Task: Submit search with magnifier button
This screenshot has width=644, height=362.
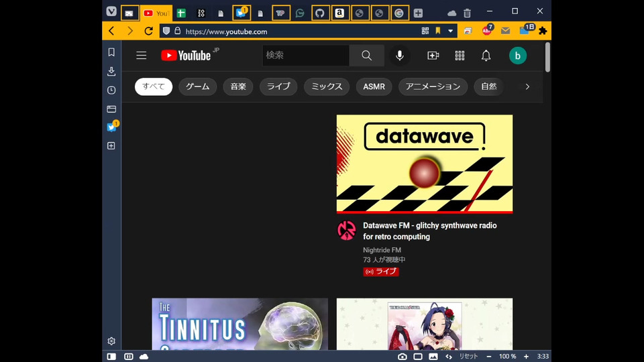Action: [x=367, y=55]
